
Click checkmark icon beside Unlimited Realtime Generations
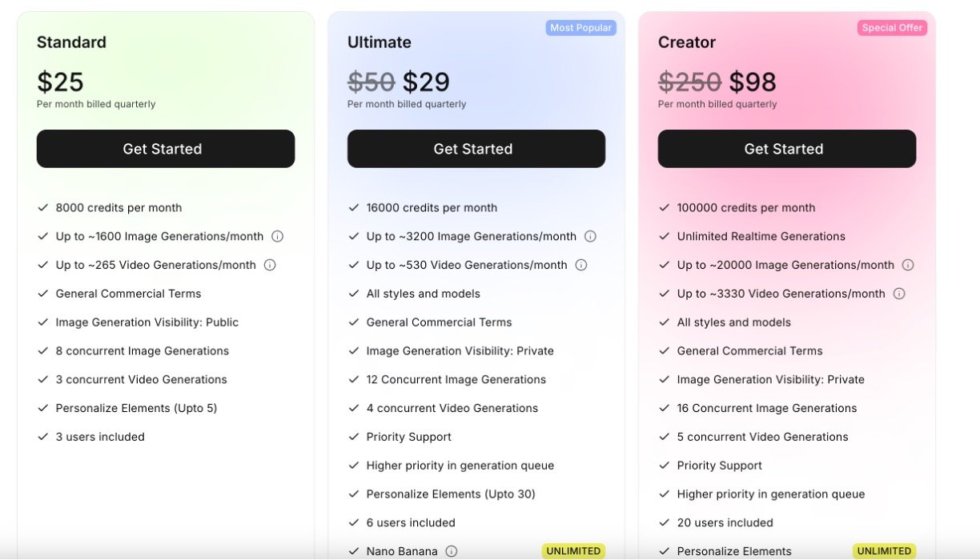[664, 236]
